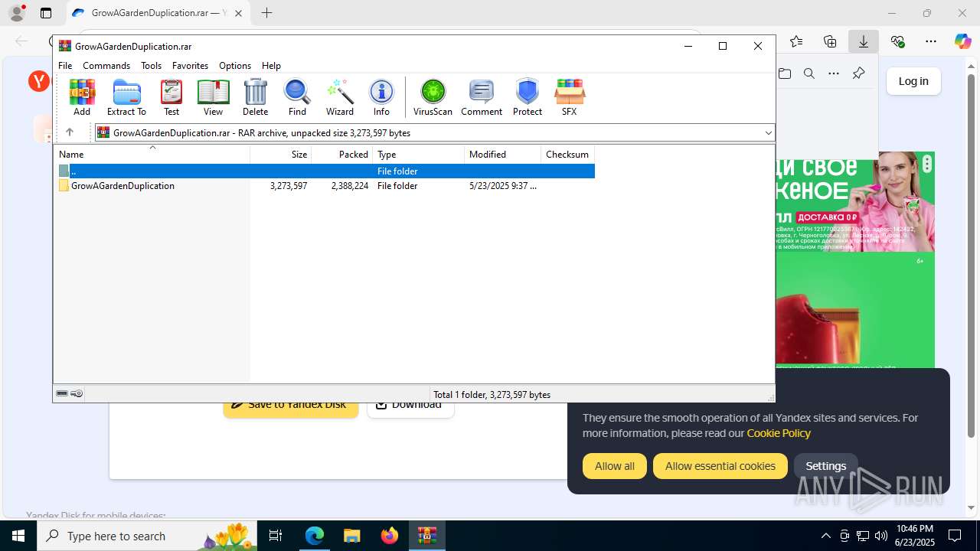The height and width of the screenshot is (551, 980).
Task: Click the disk icon in WinRAR status bar
Action: click(62, 394)
